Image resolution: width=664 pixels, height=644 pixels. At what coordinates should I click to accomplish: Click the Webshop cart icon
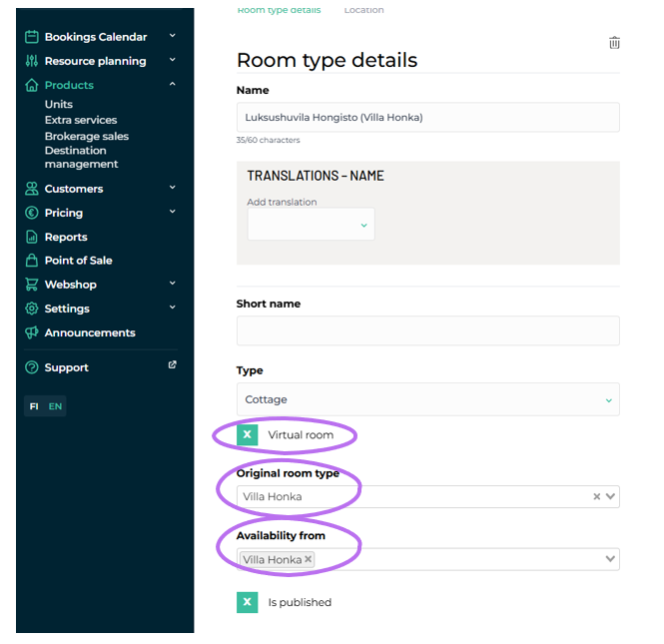(x=32, y=285)
